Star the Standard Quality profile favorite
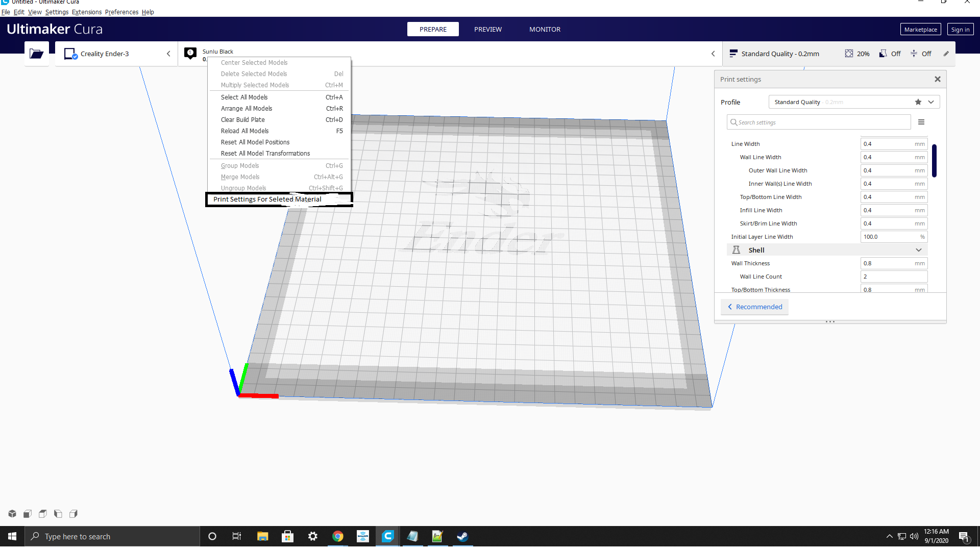The height and width of the screenshot is (550, 980). pyautogui.click(x=917, y=102)
